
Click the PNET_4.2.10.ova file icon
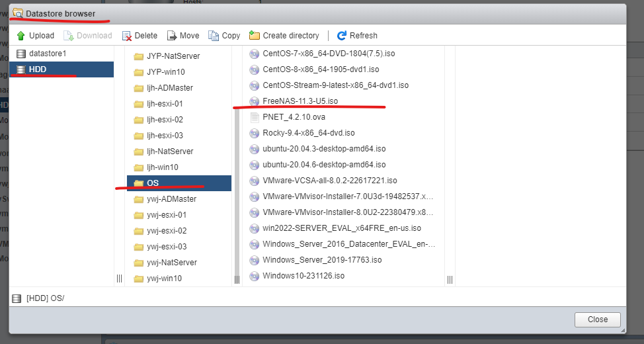[255, 117]
